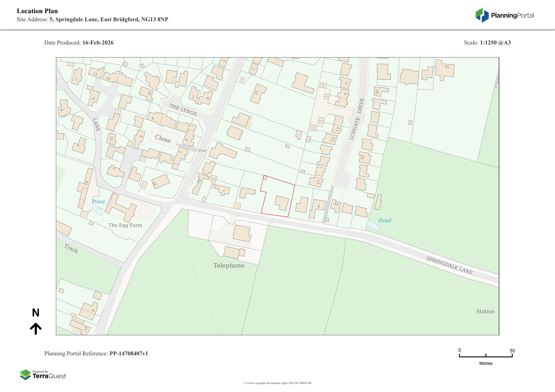
Task: Click the Scale 1:1250 @A3 text
Action: [x=487, y=42]
